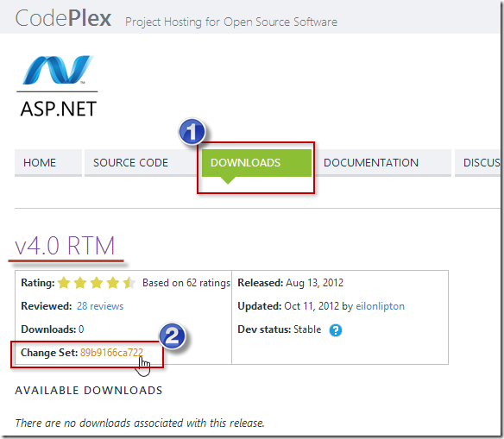
Task: Open the v4.0 RTM release title link
Action: tap(65, 246)
